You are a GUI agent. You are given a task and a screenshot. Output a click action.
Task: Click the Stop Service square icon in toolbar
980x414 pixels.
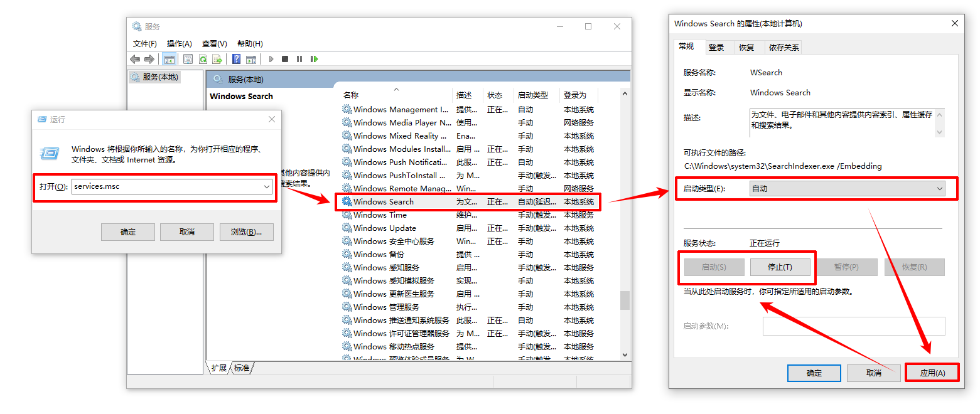click(x=285, y=59)
